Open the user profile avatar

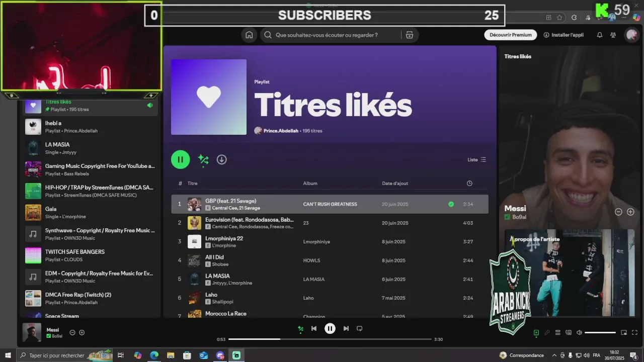(x=631, y=35)
